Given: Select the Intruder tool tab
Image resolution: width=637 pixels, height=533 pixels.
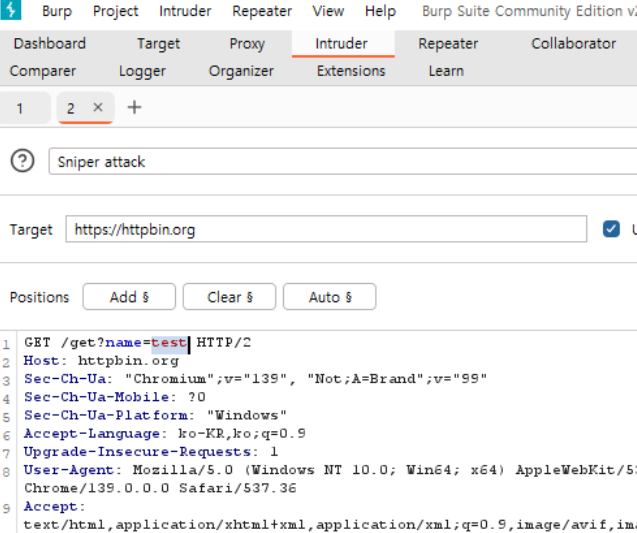Looking at the screenshot, I should coord(341,43).
